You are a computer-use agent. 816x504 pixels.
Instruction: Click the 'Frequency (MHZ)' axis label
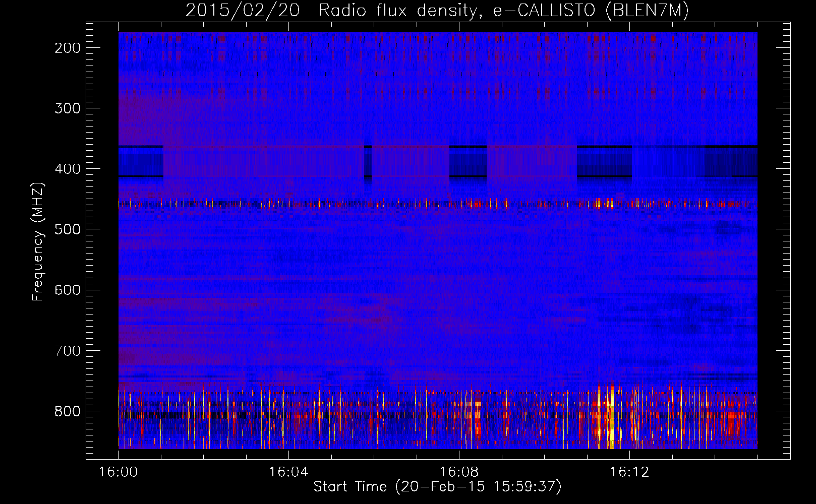[38, 241]
